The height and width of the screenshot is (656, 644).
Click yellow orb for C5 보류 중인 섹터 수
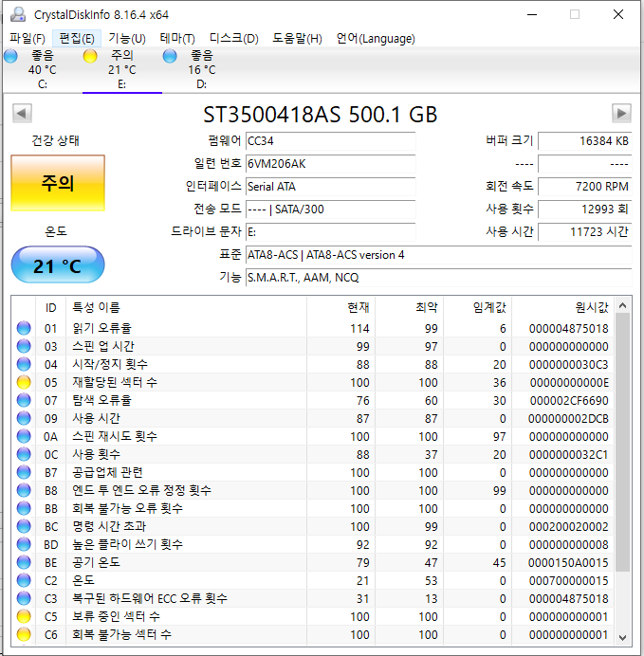click(24, 616)
